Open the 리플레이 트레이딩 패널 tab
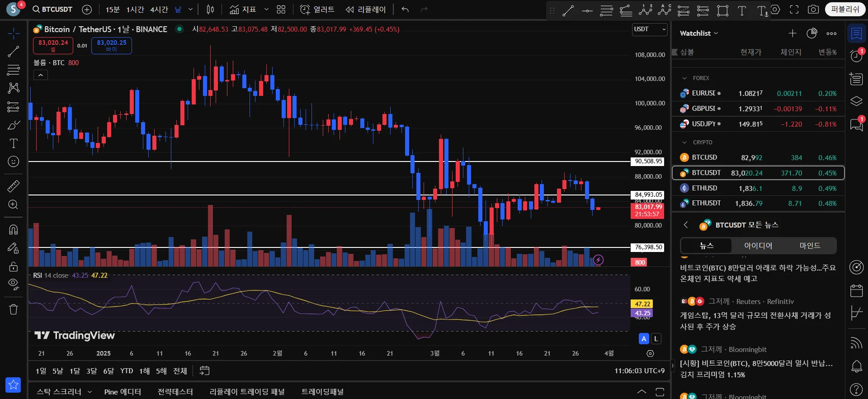Image resolution: width=868 pixels, height=399 pixels. click(247, 392)
